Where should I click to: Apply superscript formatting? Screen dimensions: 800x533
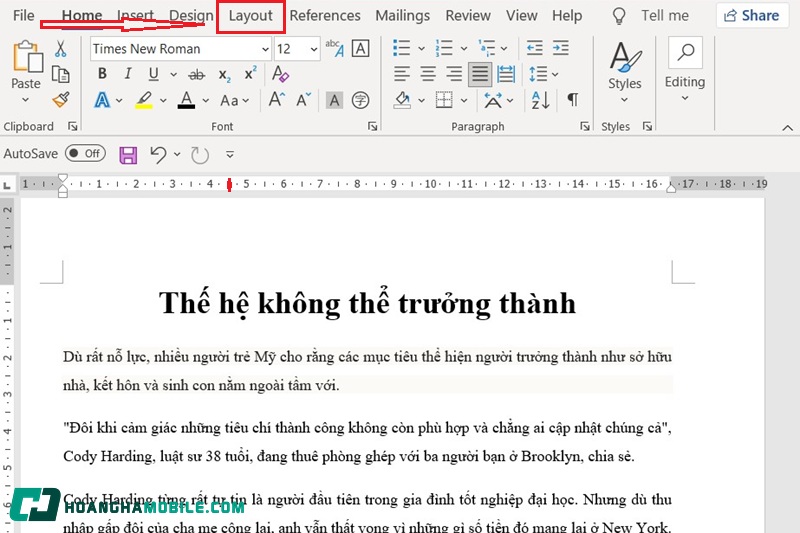250,74
